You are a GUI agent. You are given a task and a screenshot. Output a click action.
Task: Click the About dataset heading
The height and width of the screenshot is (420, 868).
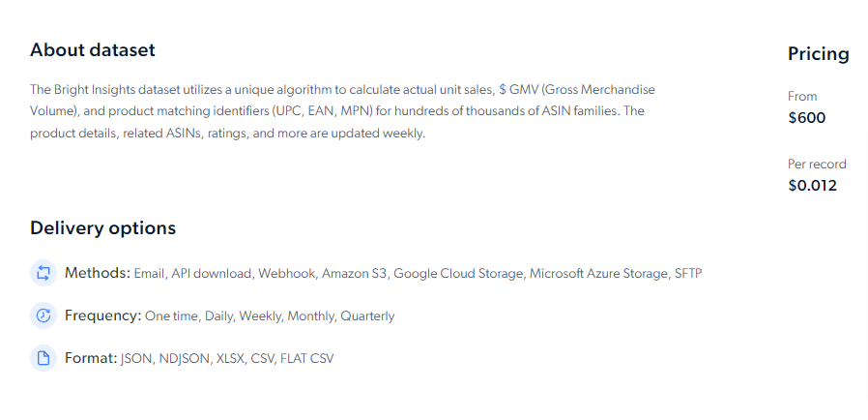point(93,50)
